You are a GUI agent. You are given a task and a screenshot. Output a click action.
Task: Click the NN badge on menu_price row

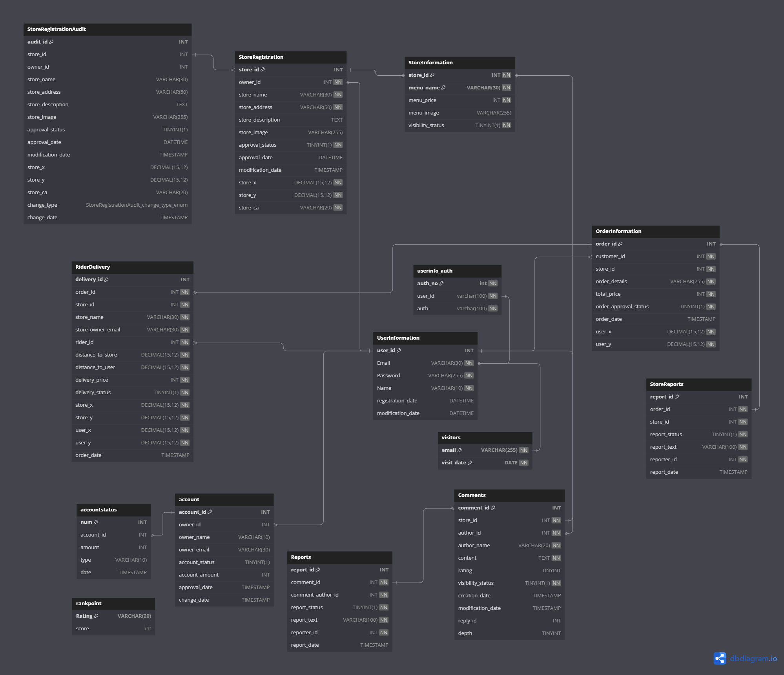tap(507, 100)
